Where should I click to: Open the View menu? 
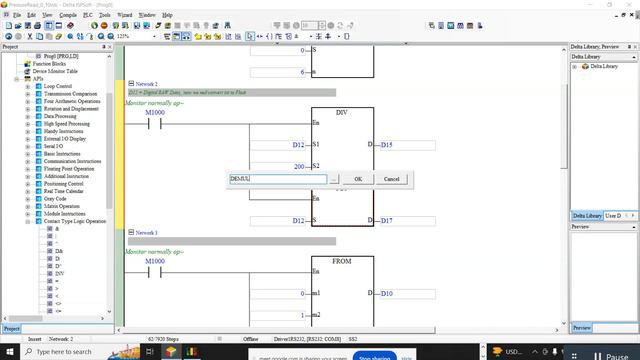47,15
